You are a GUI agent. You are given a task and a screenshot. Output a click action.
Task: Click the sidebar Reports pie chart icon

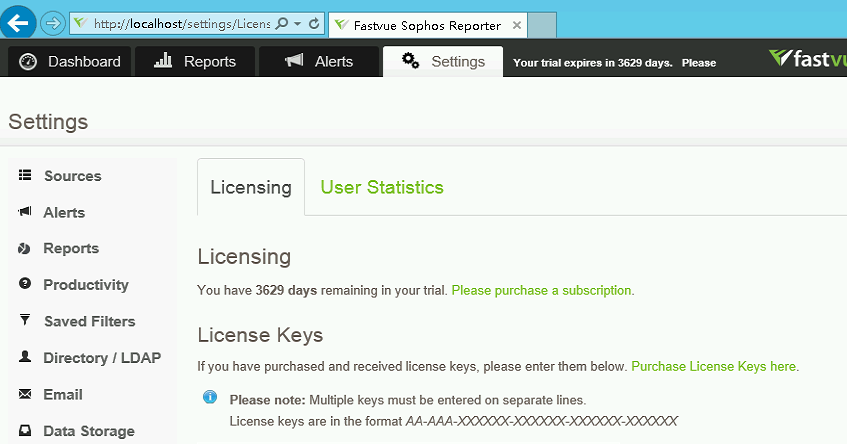(x=24, y=248)
